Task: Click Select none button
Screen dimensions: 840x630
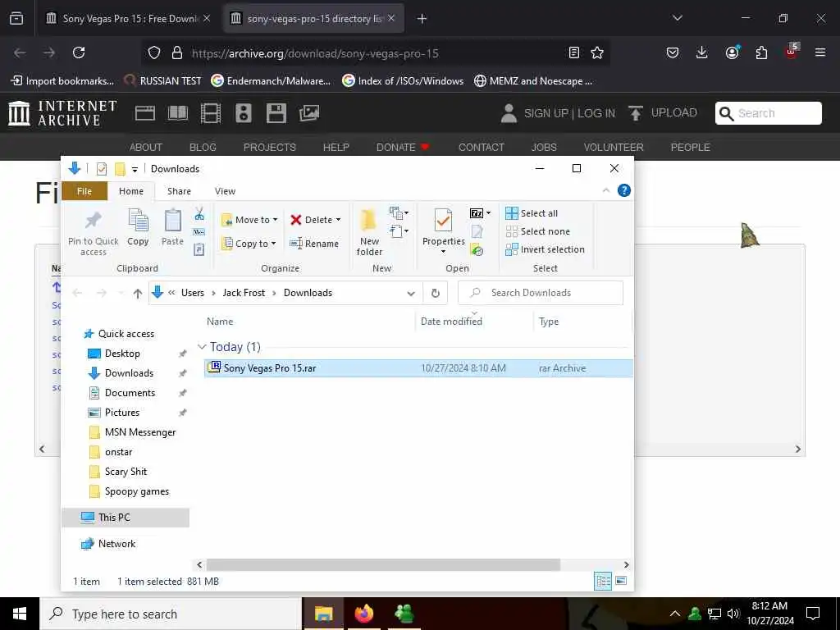Action: 538,231
